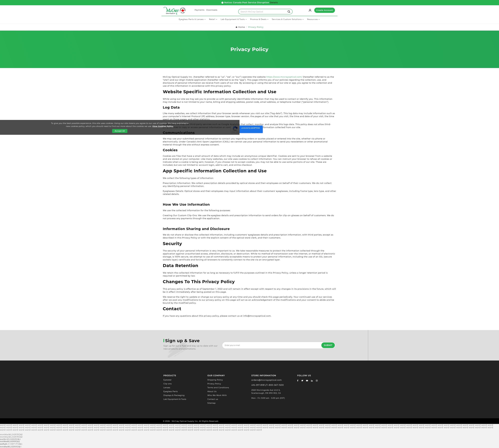499x448 pixels.
Task: Click the Data Retention heading
Action: point(180,266)
